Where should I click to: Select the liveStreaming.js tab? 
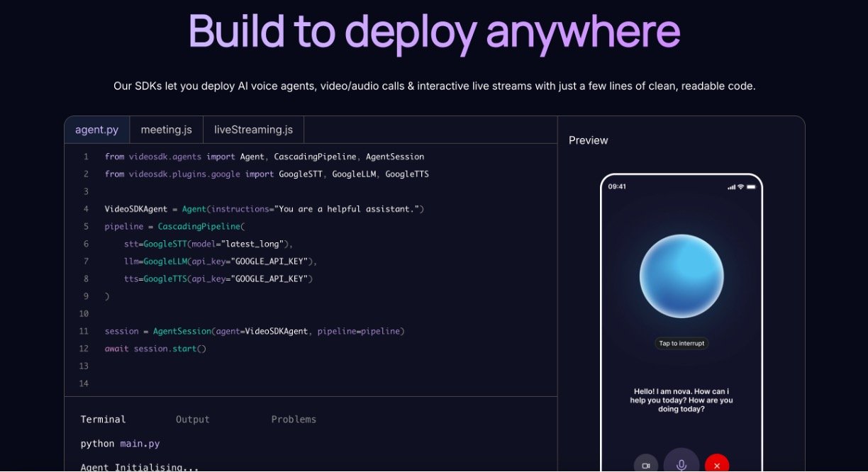[253, 130]
